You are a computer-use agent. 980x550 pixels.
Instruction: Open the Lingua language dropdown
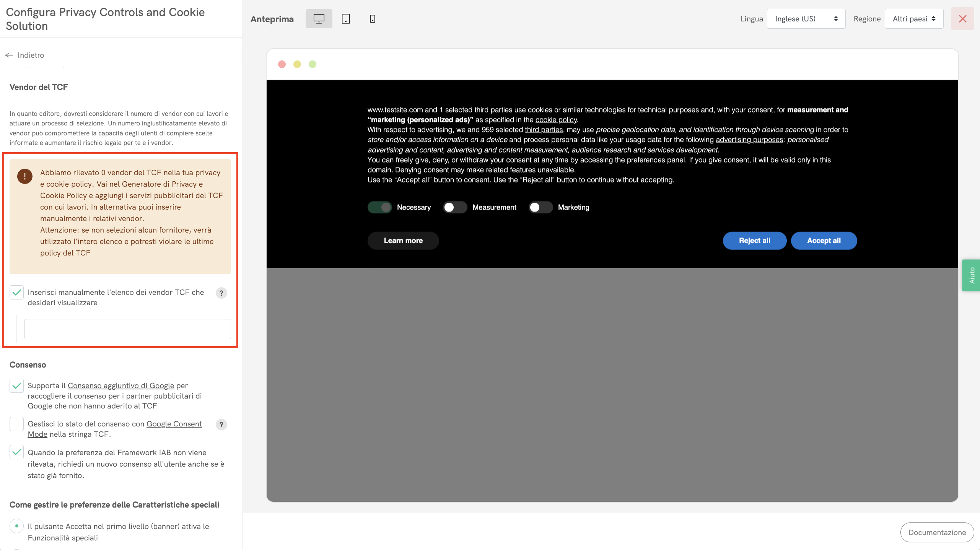(x=806, y=19)
